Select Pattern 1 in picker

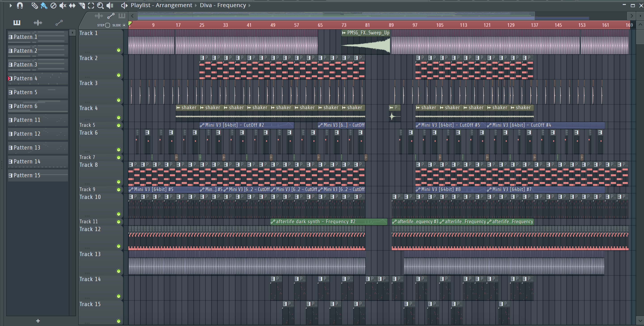(x=38, y=37)
